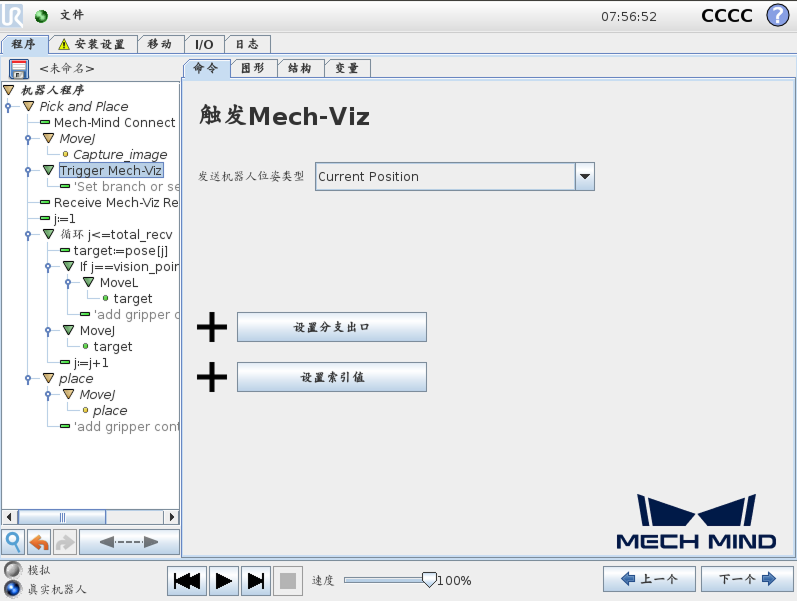
Task: Switch to the 结构 tab
Action: [x=300, y=68]
